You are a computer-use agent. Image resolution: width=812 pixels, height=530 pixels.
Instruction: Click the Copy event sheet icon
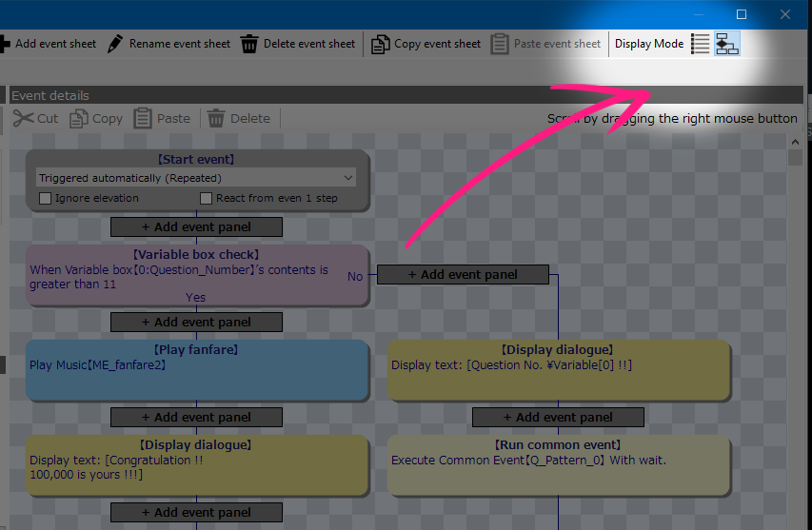point(380,44)
